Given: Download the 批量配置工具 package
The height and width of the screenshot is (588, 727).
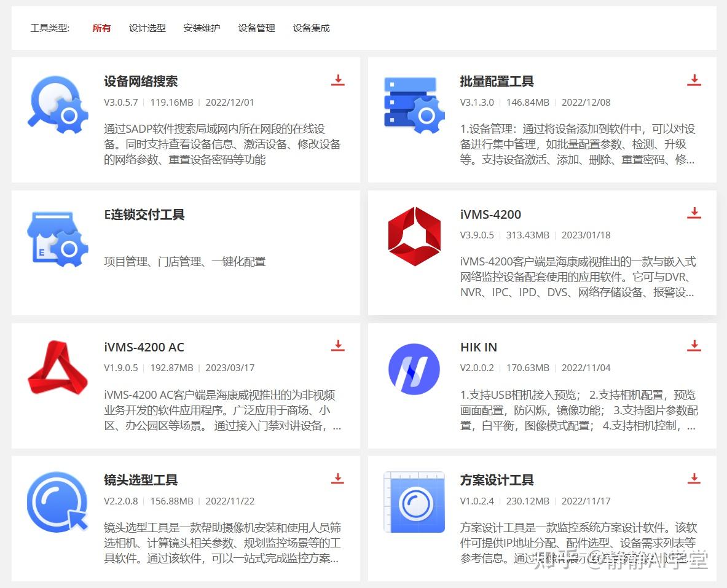Looking at the screenshot, I should (694, 80).
